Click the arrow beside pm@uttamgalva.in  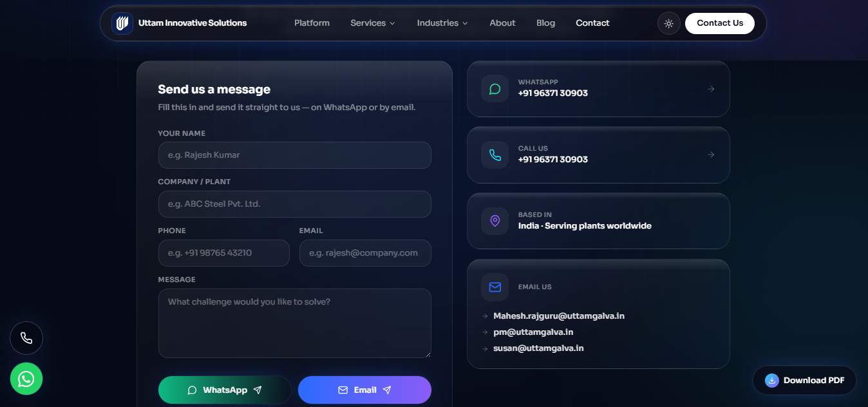click(x=484, y=332)
